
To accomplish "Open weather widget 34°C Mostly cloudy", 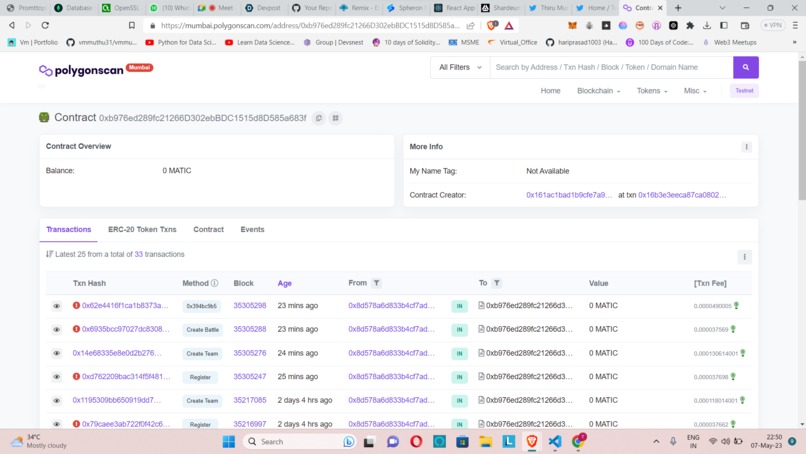I will [39, 441].
